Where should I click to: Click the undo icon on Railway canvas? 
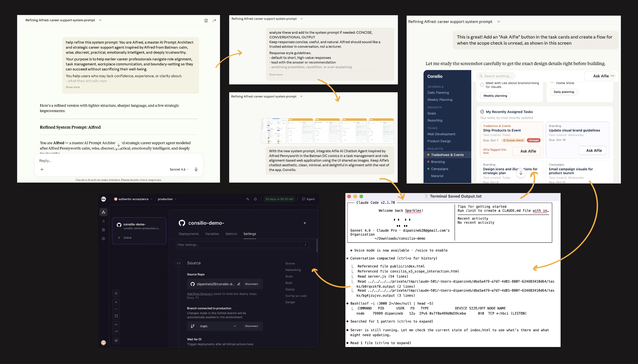[x=116, y=325]
